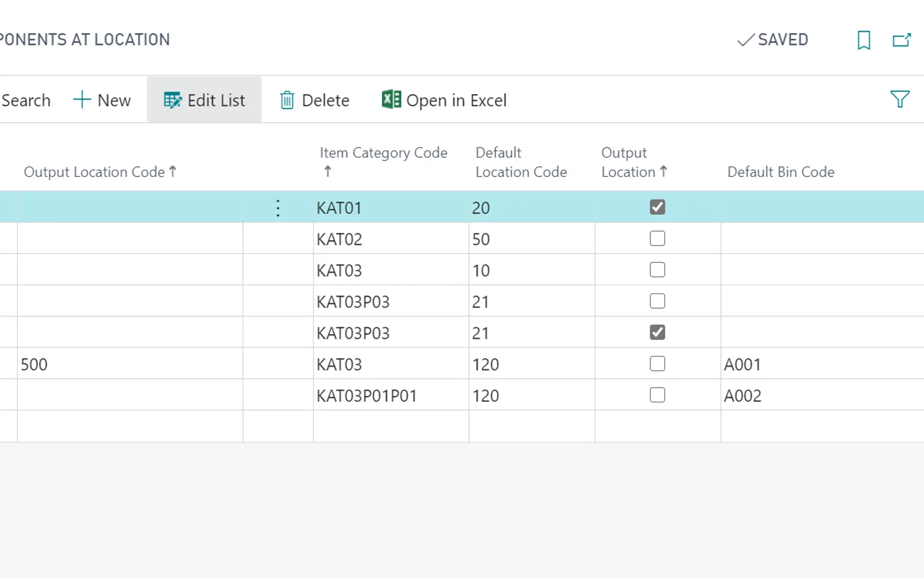This screenshot has width=924, height=578.
Task: Click the SAVED status indicator
Action: coord(773,40)
